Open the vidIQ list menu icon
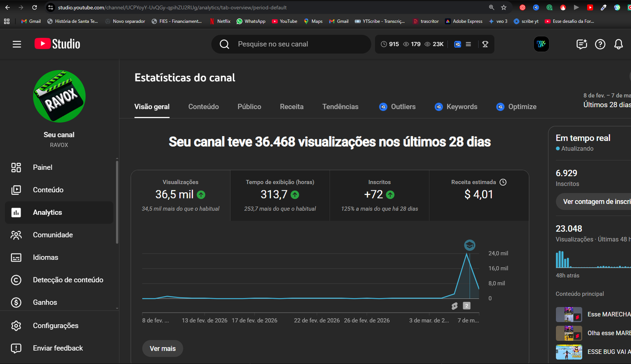The width and height of the screenshot is (631, 364). [x=469, y=44]
